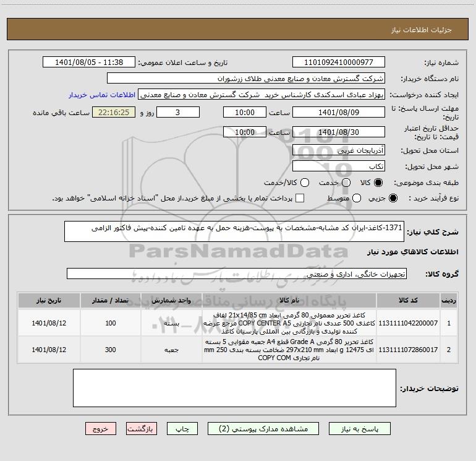Click the چاپ print button

point(182,428)
